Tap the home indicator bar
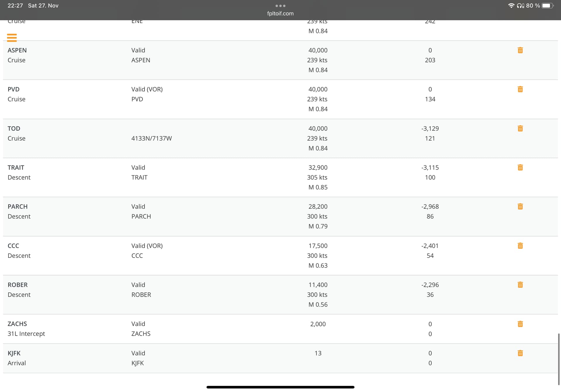The width and height of the screenshot is (561, 392). pyautogui.click(x=280, y=387)
